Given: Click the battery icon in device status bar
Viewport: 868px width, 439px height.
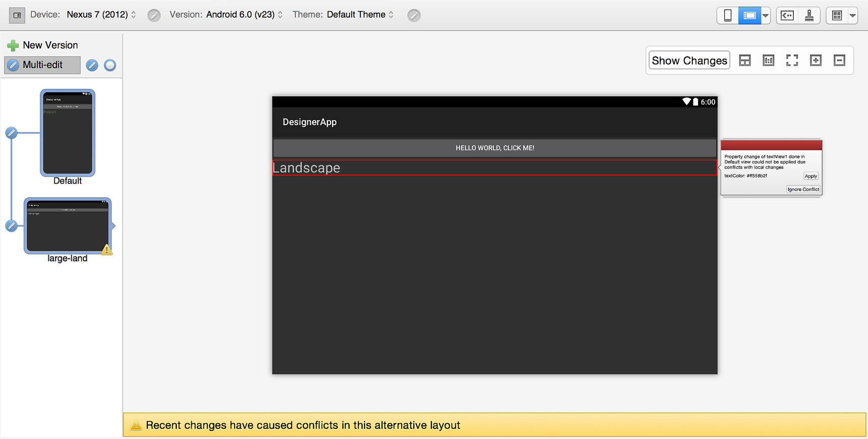Looking at the screenshot, I should pos(695,101).
